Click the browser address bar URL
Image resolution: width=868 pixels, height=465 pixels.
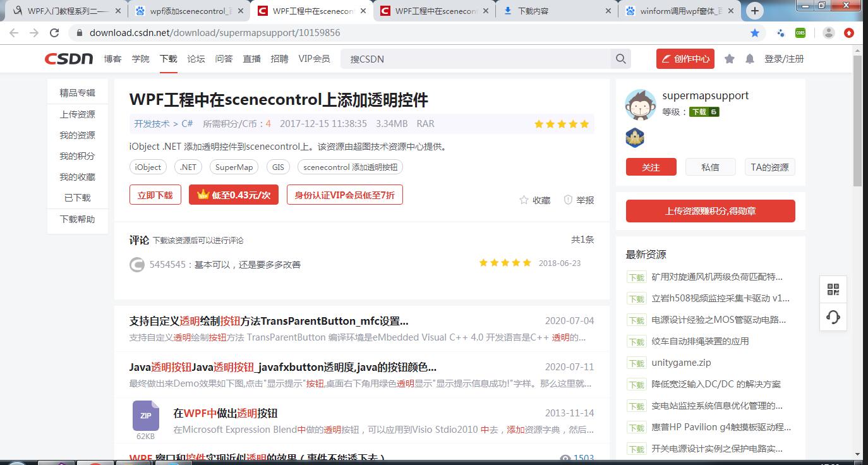pos(215,33)
